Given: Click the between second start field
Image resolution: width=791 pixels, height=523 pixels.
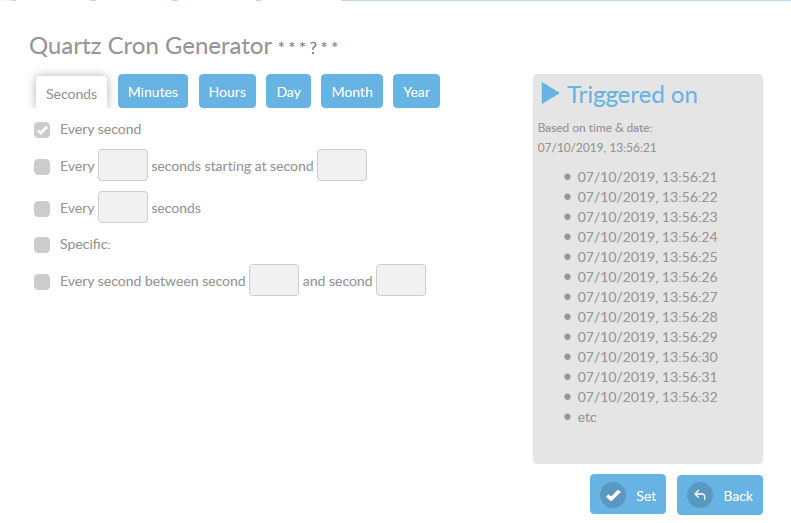Looking at the screenshot, I should [274, 281].
